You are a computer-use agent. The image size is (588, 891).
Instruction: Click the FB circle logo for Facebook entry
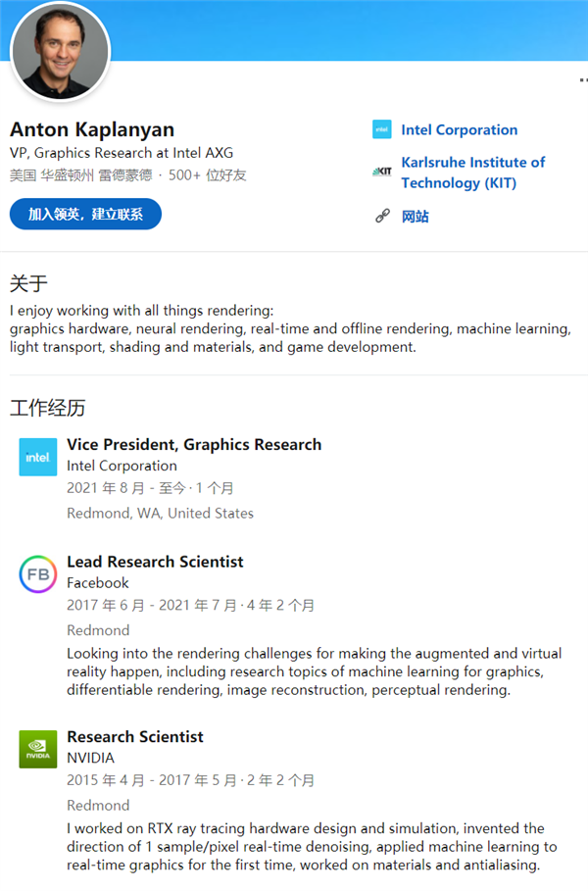pos(37,574)
